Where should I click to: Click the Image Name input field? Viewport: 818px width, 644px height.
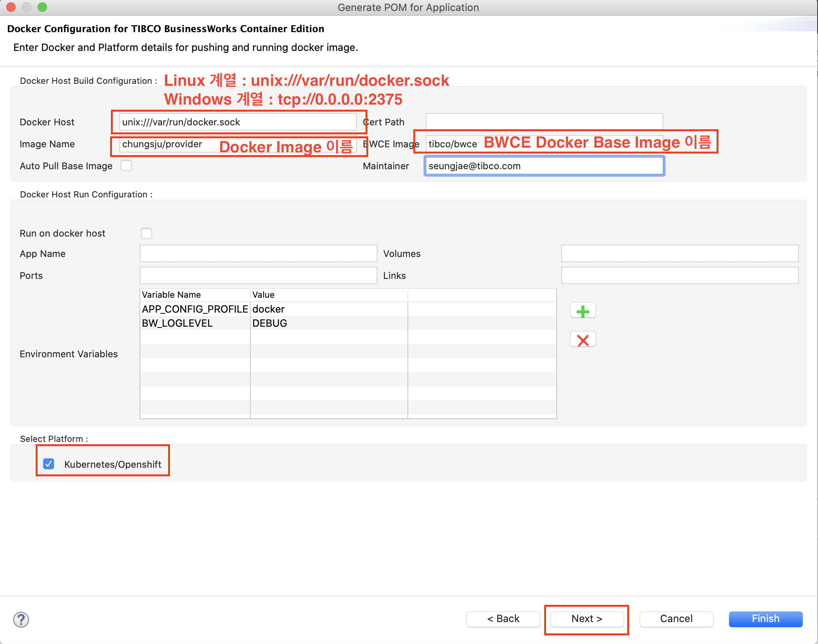click(x=238, y=144)
